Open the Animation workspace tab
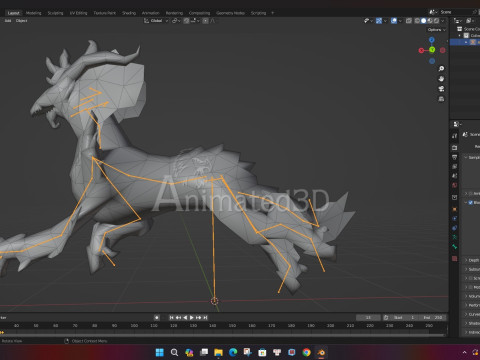This screenshot has width=480, height=360. [x=151, y=13]
